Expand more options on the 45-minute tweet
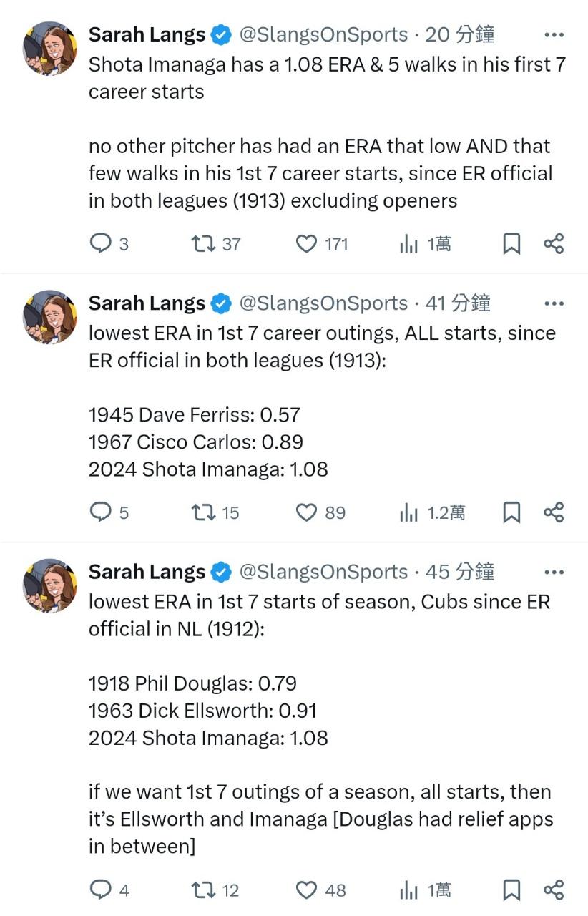The height and width of the screenshot is (916, 588). (554, 572)
